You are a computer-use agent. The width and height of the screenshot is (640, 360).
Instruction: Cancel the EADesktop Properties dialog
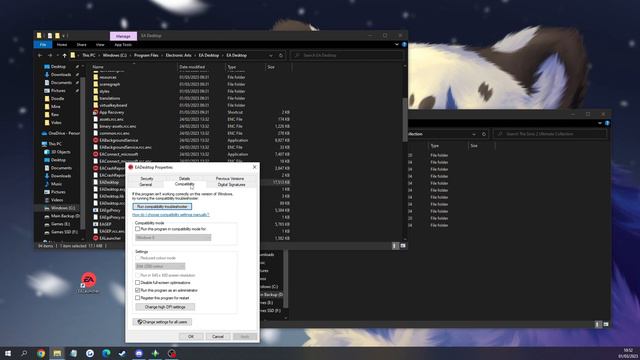tap(218, 336)
